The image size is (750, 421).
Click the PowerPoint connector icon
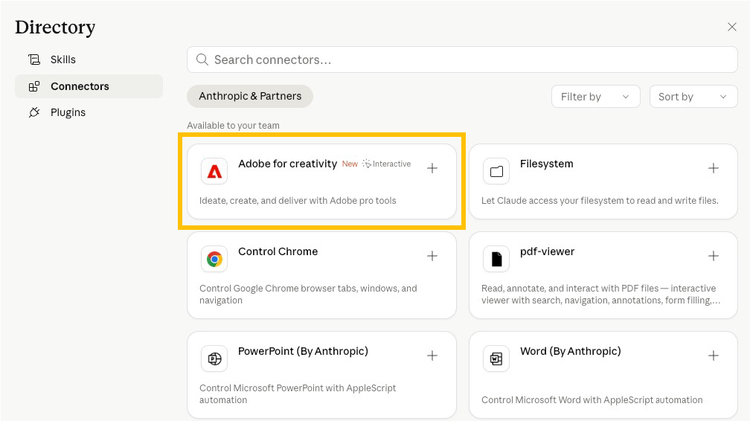[x=214, y=359]
